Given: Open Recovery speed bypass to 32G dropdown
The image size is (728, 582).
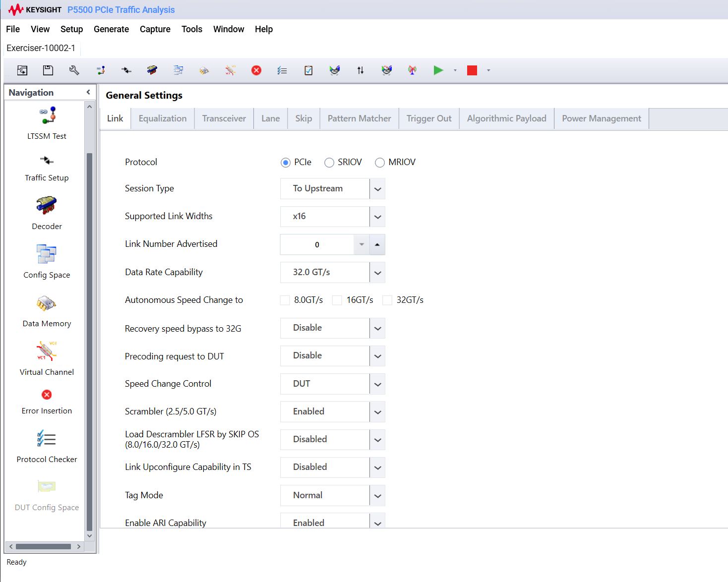Looking at the screenshot, I should coord(333,328).
